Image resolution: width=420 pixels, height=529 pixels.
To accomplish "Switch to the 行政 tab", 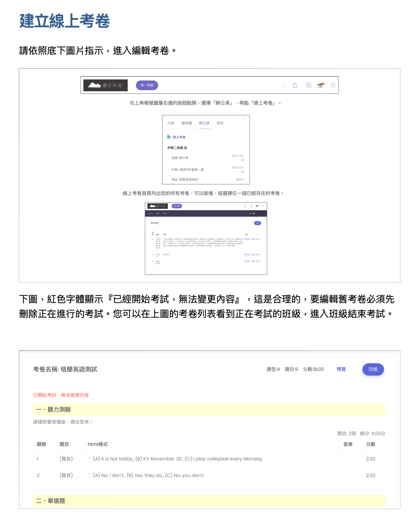I will pyautogui.click(x=171, y=123).
